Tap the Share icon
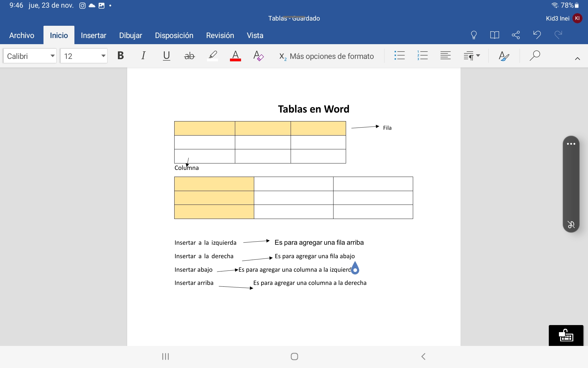Screen dimensions: 588x368 (516, 35)
